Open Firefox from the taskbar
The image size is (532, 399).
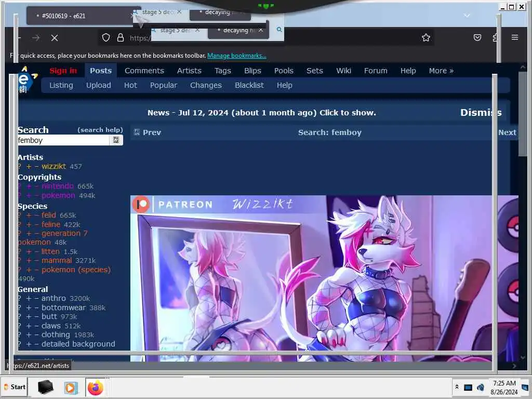(x=96, y=387)
